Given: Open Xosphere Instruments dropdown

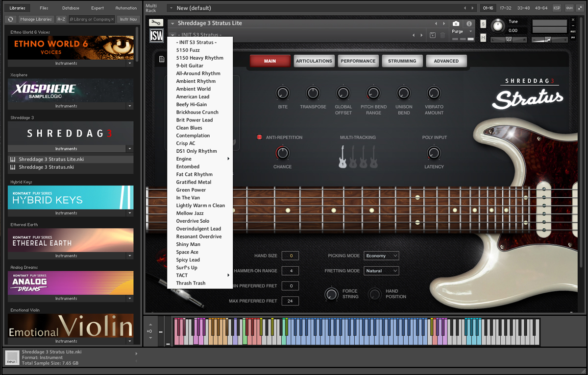Looking at the screenshot, I should (130, 106).
